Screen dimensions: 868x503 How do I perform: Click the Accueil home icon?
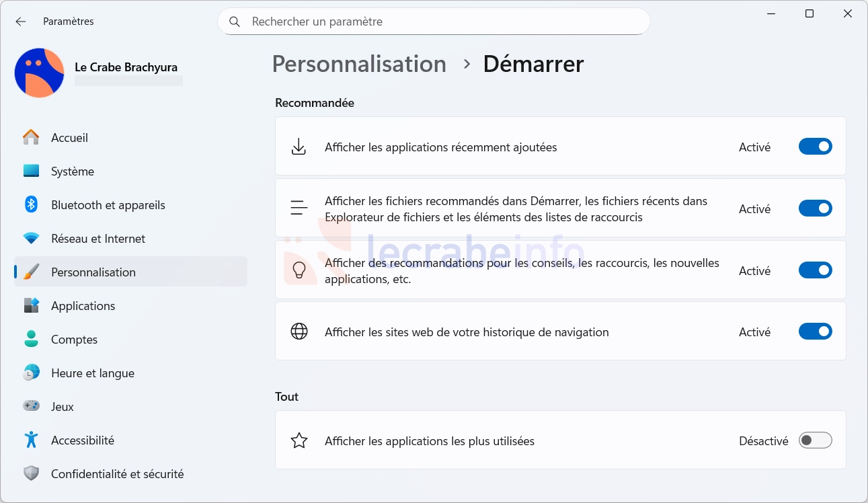point(31,138)
